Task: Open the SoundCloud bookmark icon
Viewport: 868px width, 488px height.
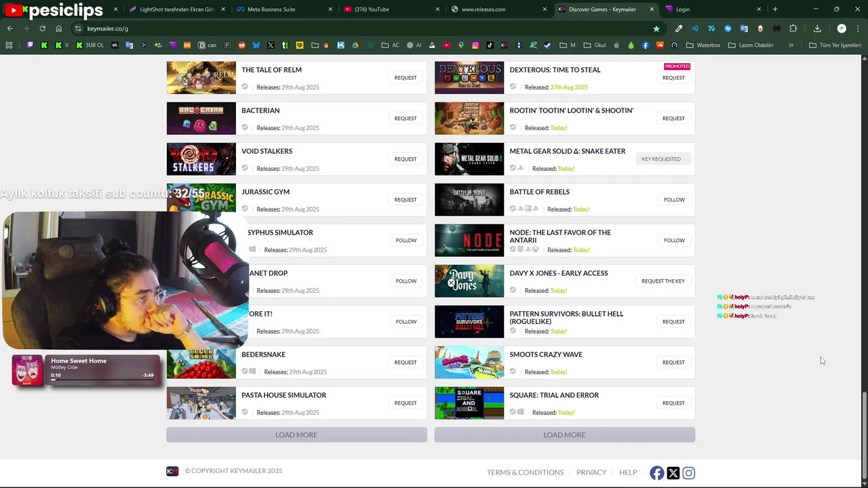Action: [660, 45]
